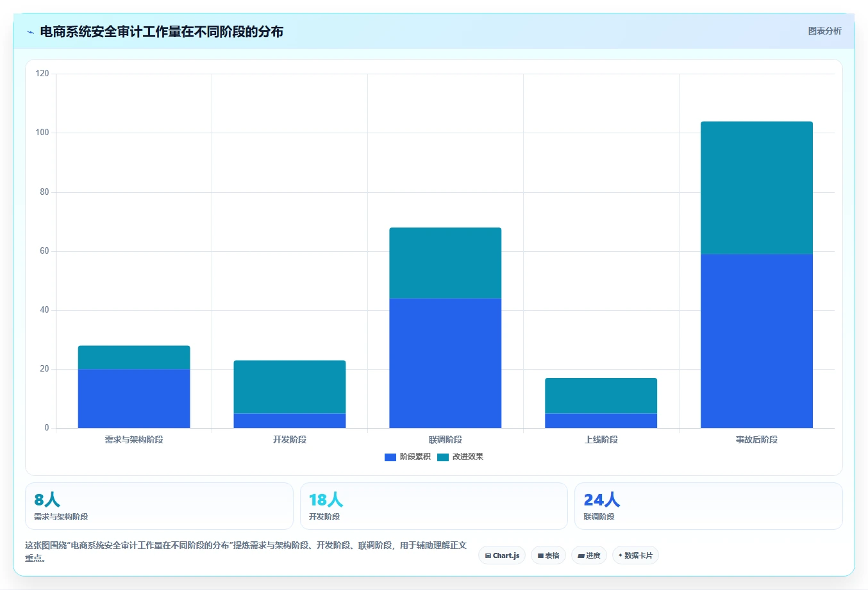Click the sparkle icon in the 数据卡片 chip
The image size is (868, 590).
(x=621, y=555)
